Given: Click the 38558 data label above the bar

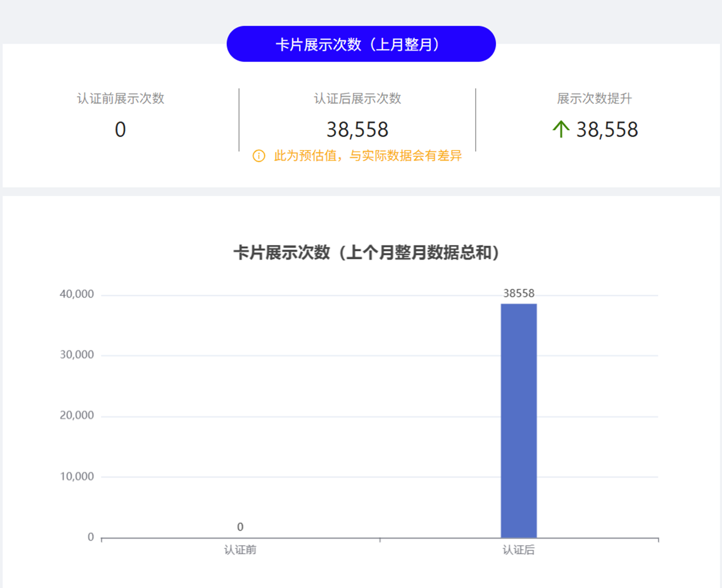Looking at the screenshot, I should 518,294.
